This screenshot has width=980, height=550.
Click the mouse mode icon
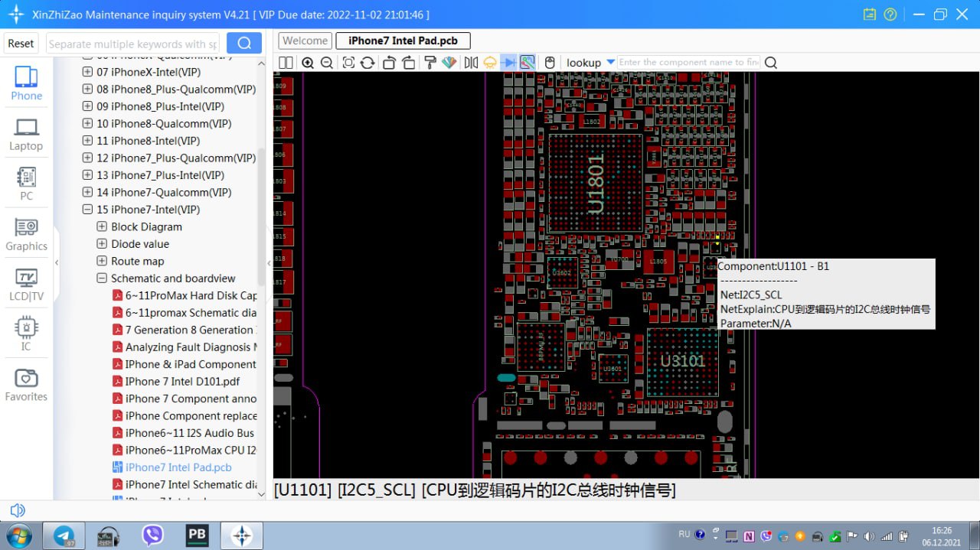point(550,63)
